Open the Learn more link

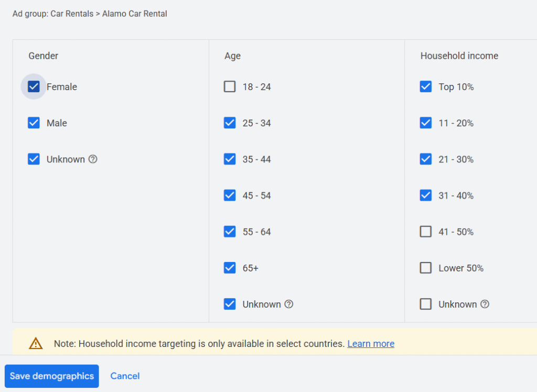pyautogui.click(x=371, y=344)
